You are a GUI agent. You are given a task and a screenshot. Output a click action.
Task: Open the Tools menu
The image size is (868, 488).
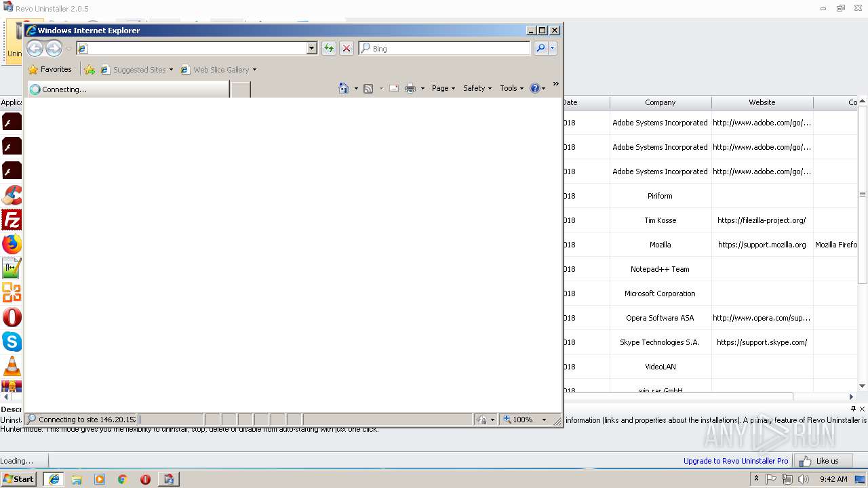coord(512,88)
